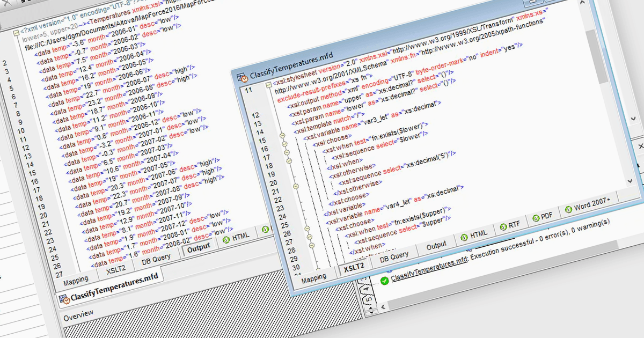Open the Output tab in front window
The height and width of the screenshot is (338, 644).
(x=436, y=246)
